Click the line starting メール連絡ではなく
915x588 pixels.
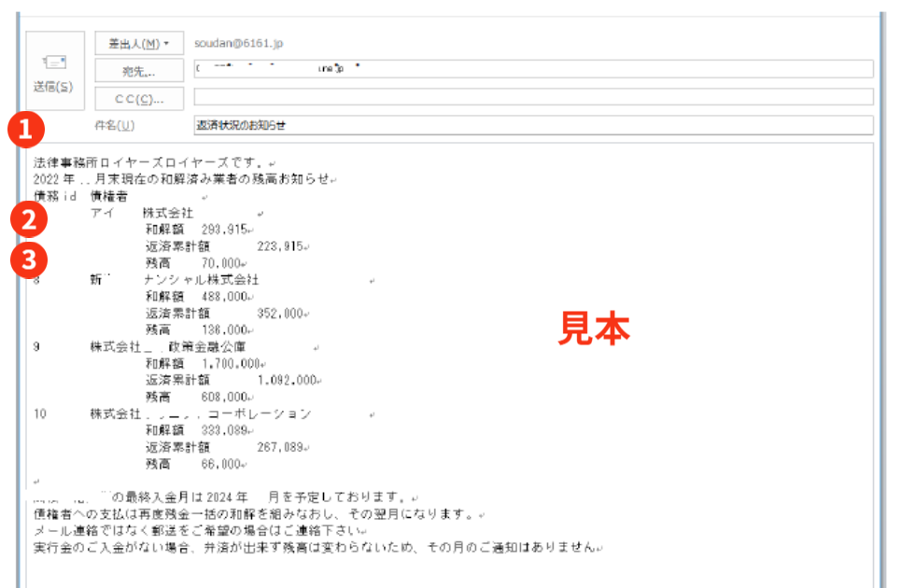(x=200, y=531)
